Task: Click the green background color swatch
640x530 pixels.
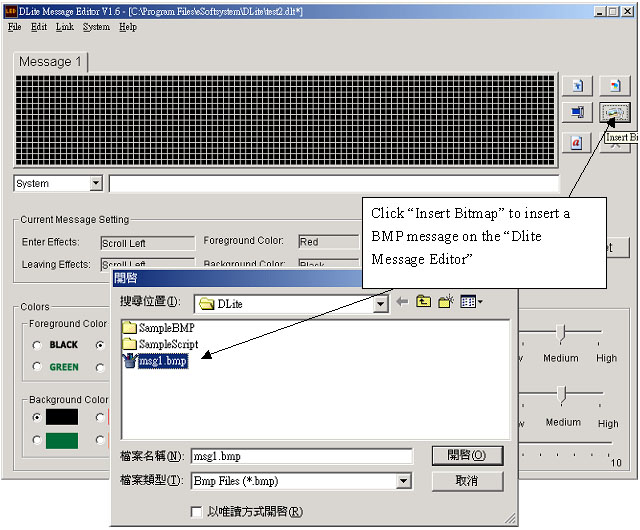Action: tap(62, 441)
